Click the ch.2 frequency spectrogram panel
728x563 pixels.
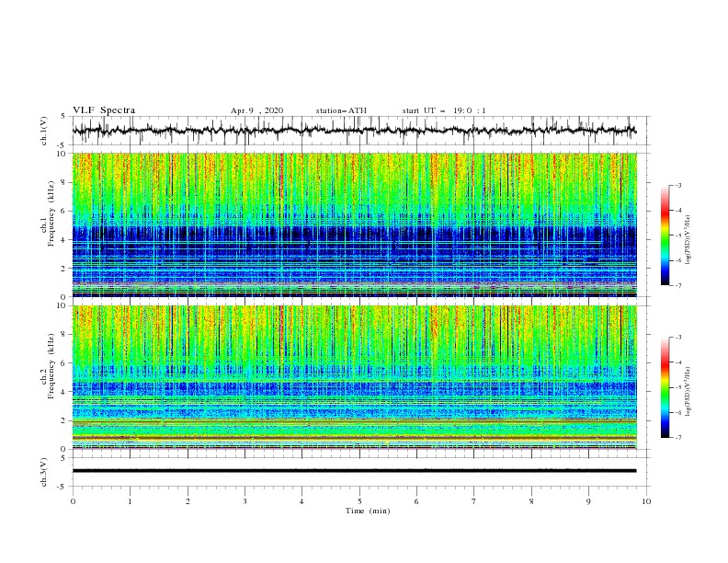[x=354, y=377]
